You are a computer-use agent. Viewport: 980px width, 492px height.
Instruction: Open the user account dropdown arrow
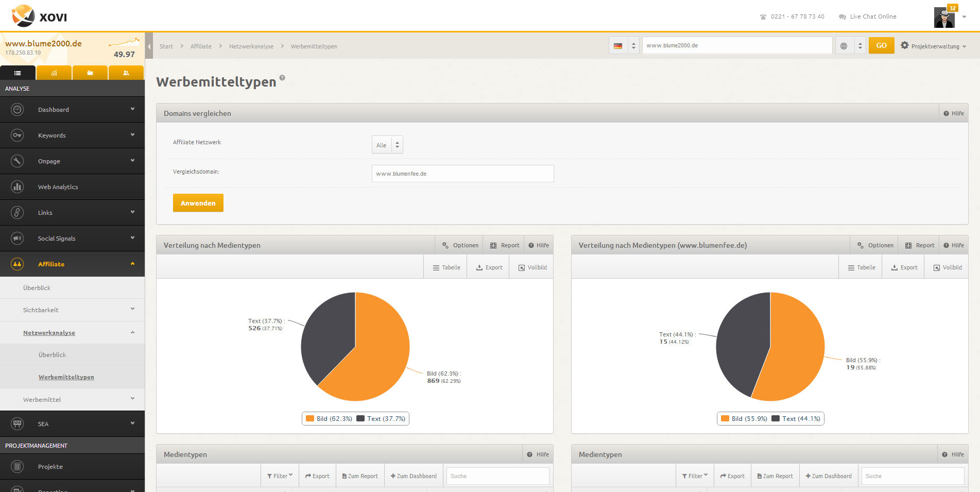coord(964,17)
